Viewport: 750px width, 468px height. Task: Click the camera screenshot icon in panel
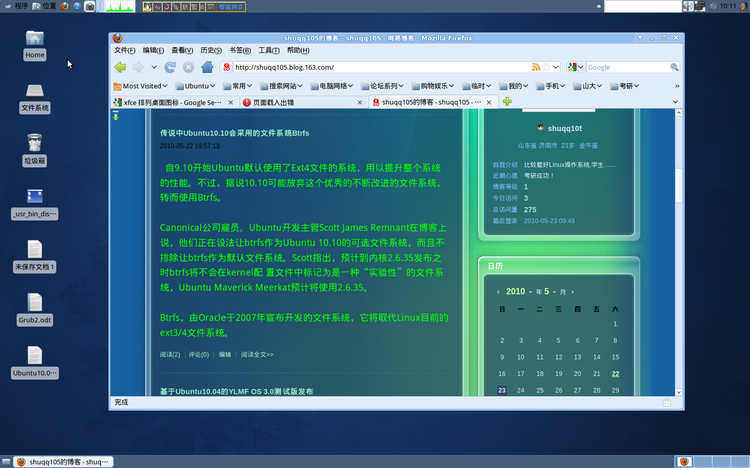[89, 6]
